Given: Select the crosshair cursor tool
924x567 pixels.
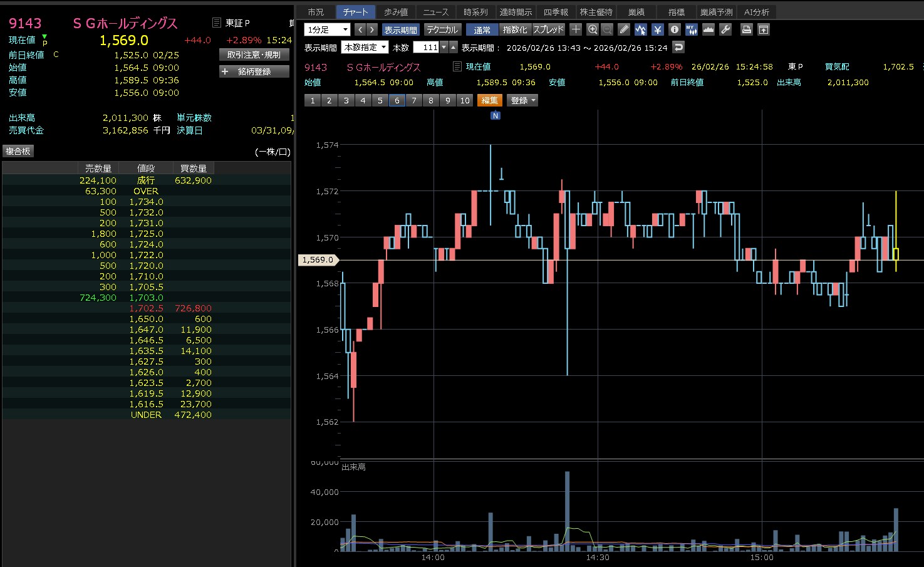Looking at the screenshot, I should (576, 29).
